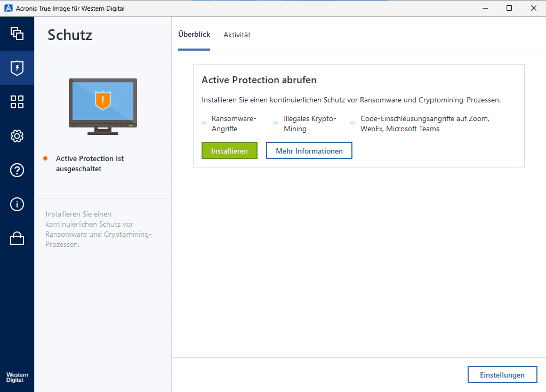The image size is (546, 392).
Task: Open the Settings gear in sidebar
Action: click(17, 136)
